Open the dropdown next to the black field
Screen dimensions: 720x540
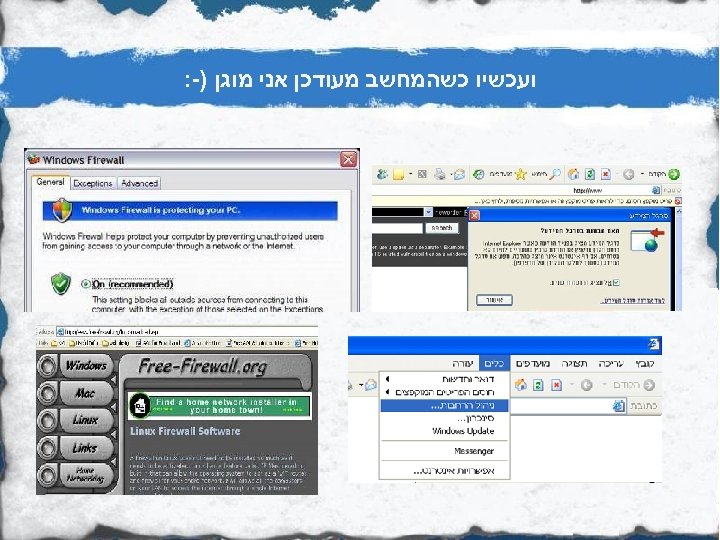(428, 212)
